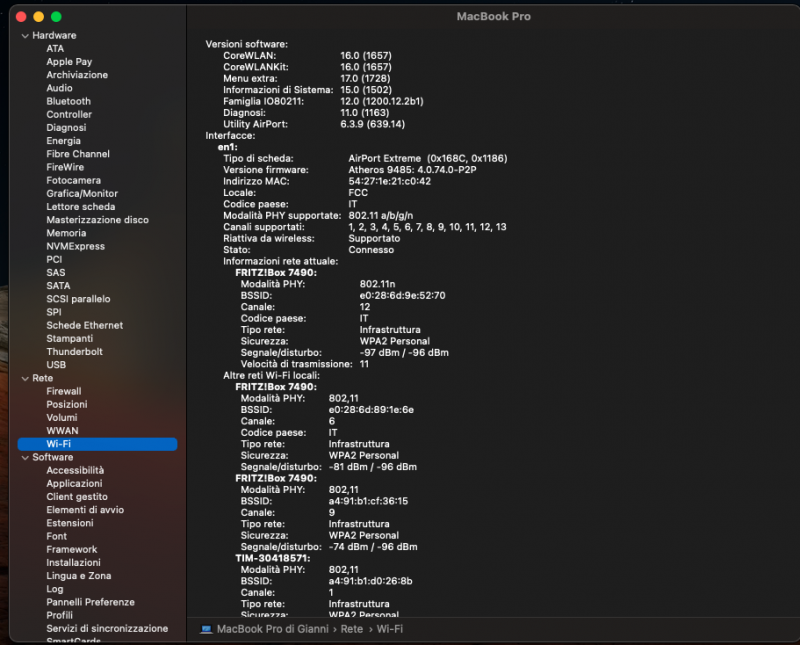Select USB in the sidebar
This screenshot has height=645, width=800.
(56, 365)
